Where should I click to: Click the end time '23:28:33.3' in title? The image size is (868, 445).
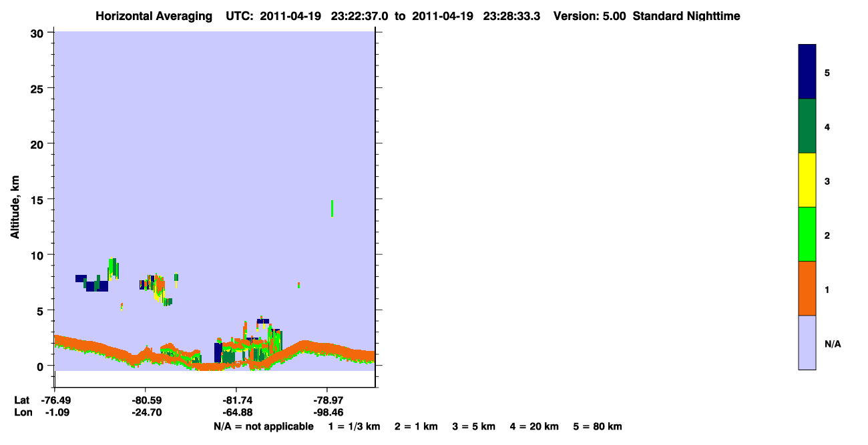pyautogui.click(x=511, y=16)
